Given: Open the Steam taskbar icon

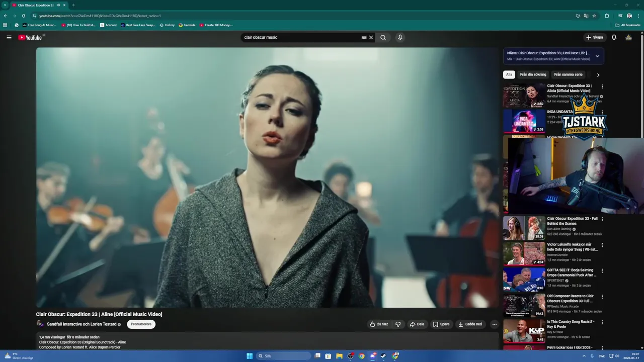Looking at the screenshot, I should pos(383,356).
